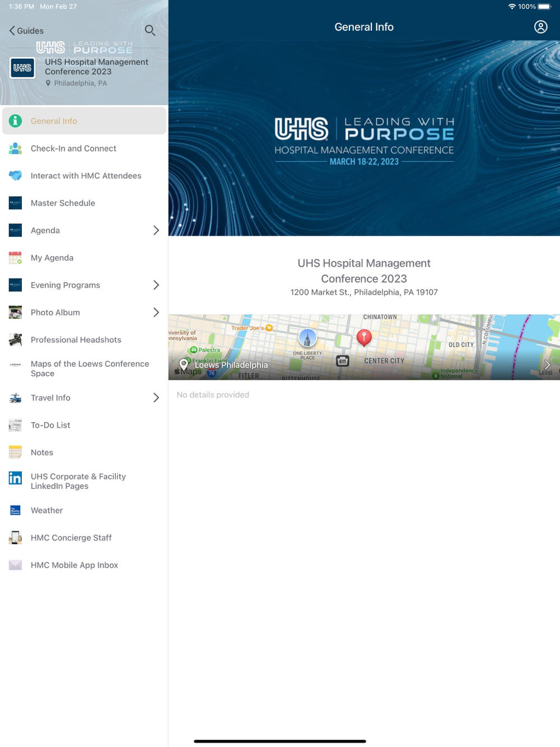Image resolution: width=560 pixels, height=747 pixels.
Task: Click the LinkedIn icon
Action: click(x=16, y=478)
